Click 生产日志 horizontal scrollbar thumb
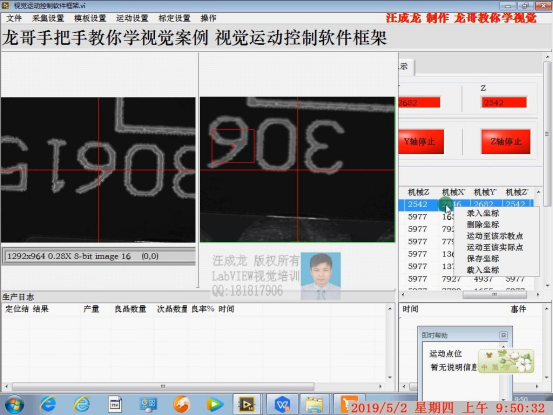 tap(163, 386)
